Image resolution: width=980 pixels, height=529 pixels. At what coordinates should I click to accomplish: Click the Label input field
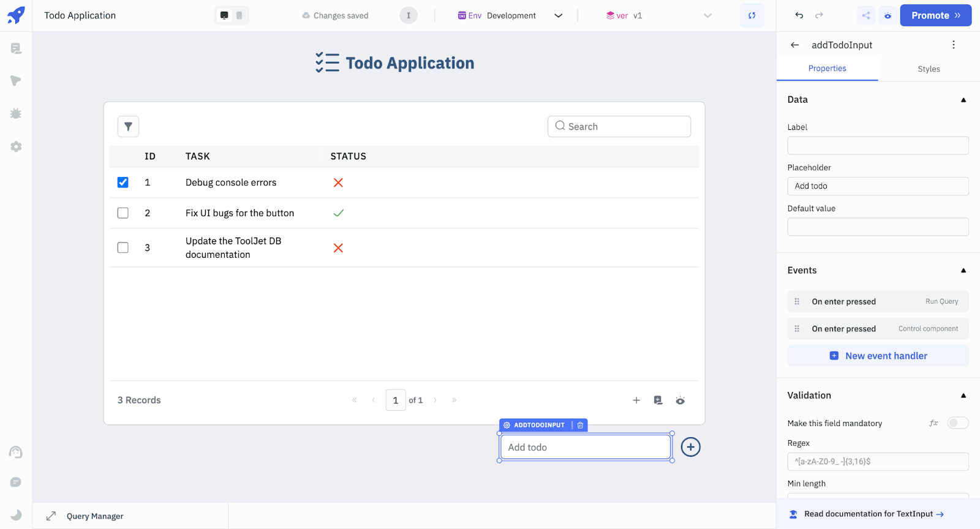click(878, 146)
